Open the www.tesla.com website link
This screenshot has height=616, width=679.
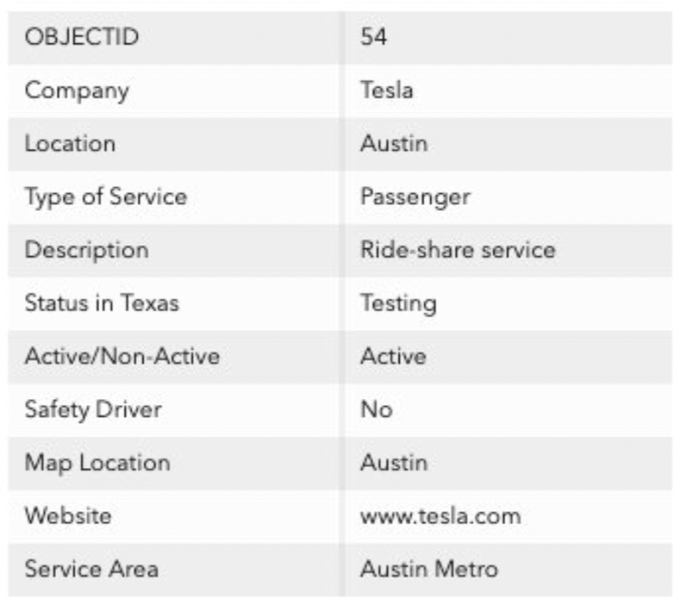tap(440, 516)
